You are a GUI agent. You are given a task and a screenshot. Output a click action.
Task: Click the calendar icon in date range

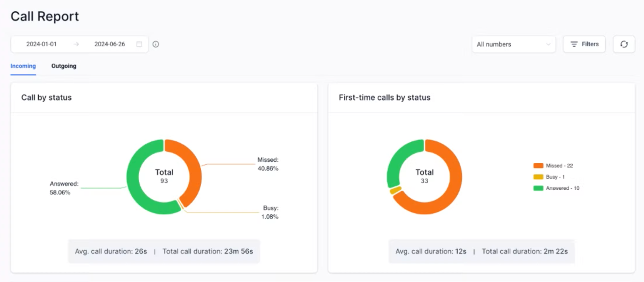[x=139, y=44]
